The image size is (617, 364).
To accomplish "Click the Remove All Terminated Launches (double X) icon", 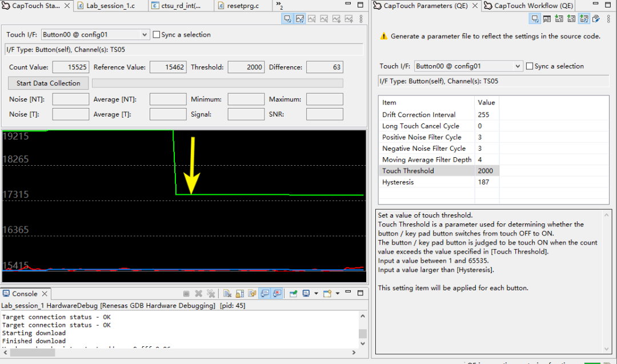I will pos(211,294).
